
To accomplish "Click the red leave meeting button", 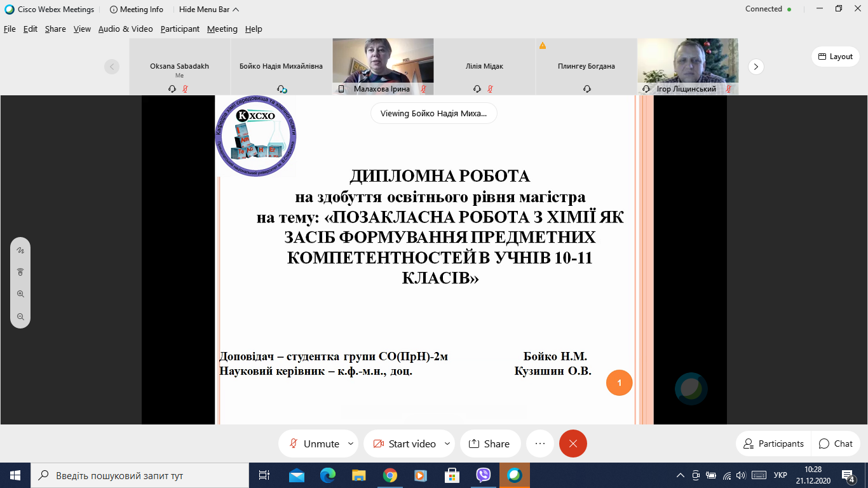I will [x=573, y=444].
